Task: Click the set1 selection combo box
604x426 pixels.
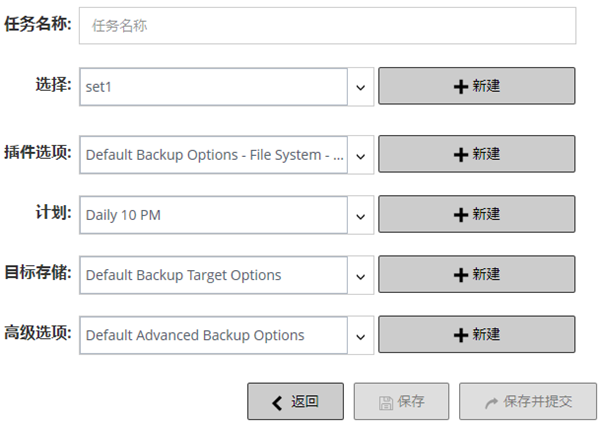Action: click(x=213, y=86)
